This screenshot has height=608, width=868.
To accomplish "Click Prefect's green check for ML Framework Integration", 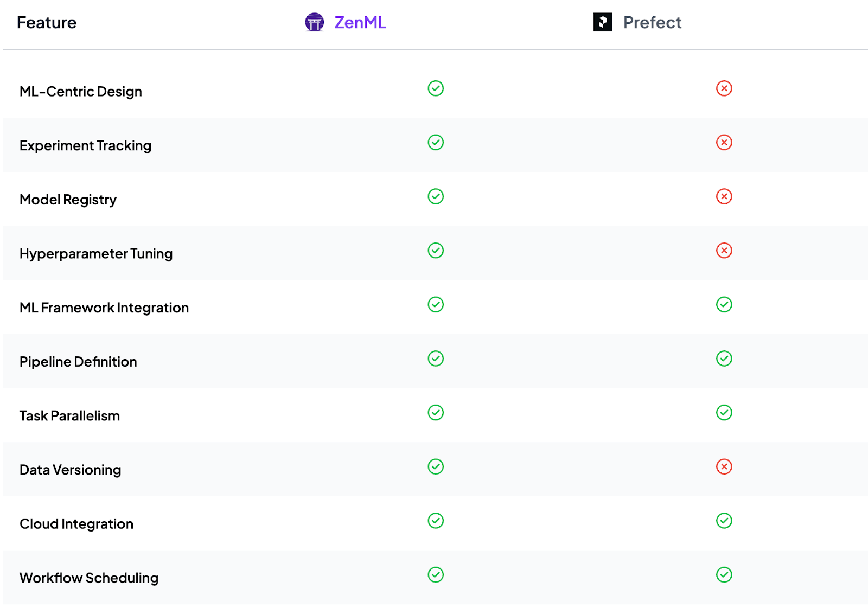I will pyautogui.click(x=724, y=305).
